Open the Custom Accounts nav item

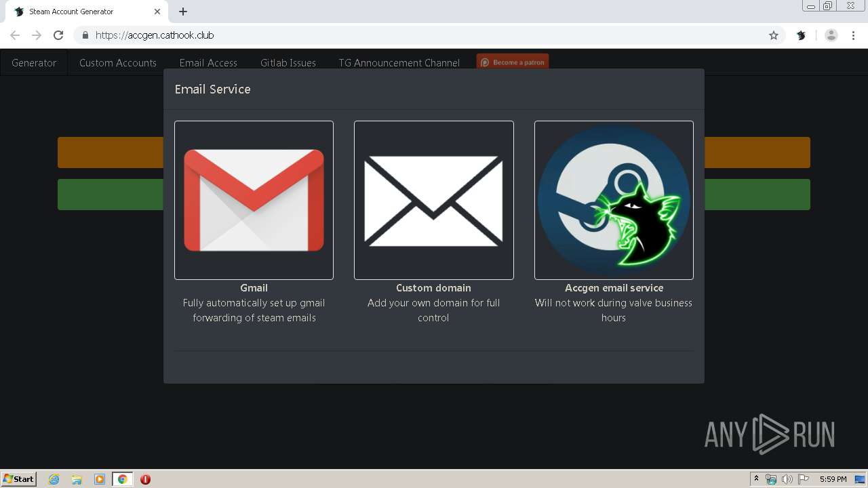[118, 62]
